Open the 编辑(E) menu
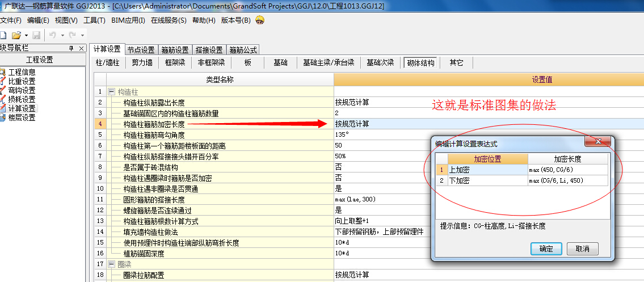Screen dimensions: 644x282 coord(38,20)
